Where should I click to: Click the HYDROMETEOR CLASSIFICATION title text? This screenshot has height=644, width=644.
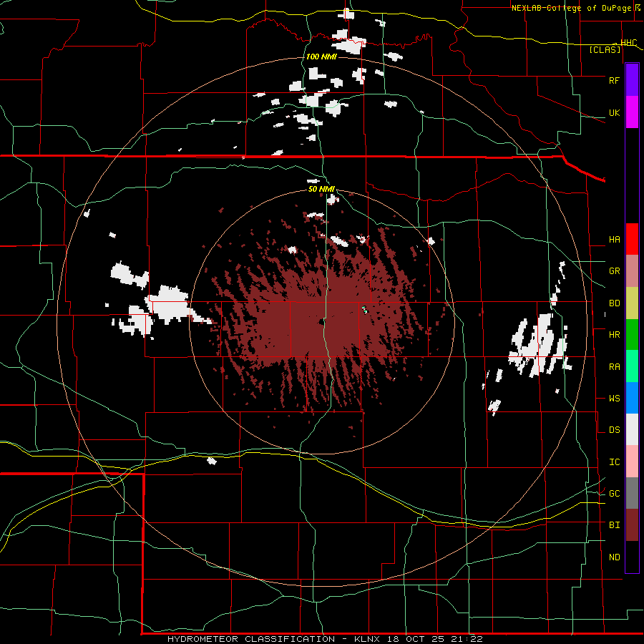coord(251,639)
